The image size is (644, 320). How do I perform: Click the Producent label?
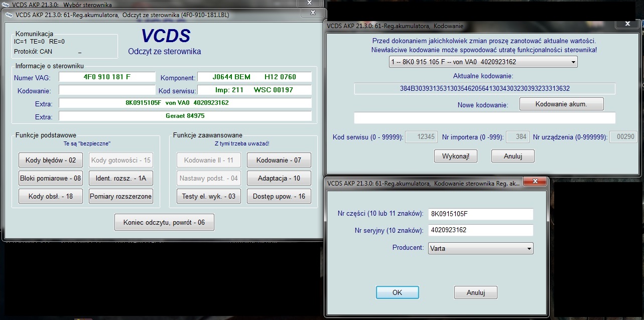click(x=408, y=248)
